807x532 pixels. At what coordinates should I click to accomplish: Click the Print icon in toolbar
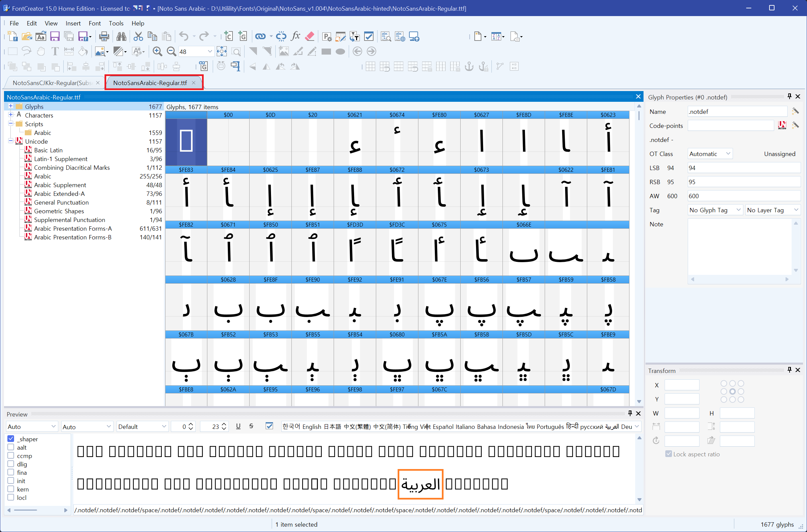pyautogui.click(x=104, y=36)
